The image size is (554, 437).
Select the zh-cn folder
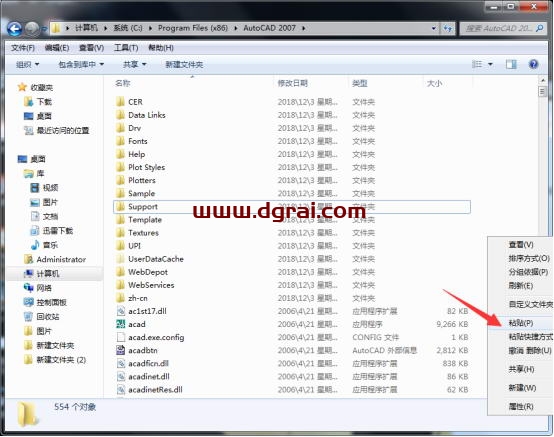tap(138, 298)
